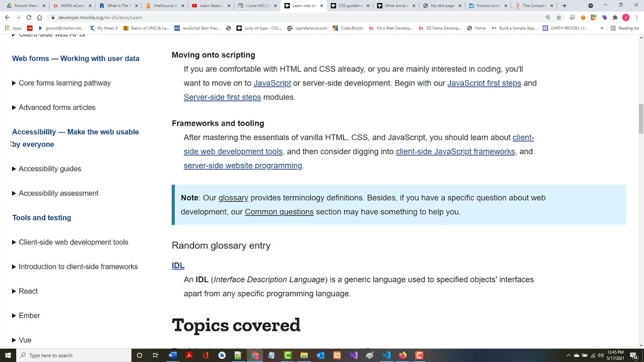644x362 pixels.
Task: Expand Introduction to client-side frameworks
Action: (x=75, y=266)
